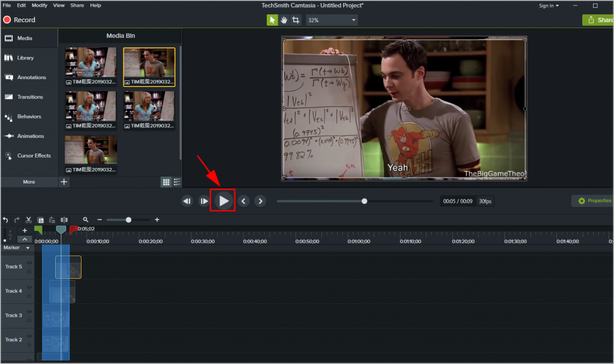The height and width of the screenshot is (364, 614).
Task: Click the Undo icon in timeline toolbar
Action: tap(5, 220)
